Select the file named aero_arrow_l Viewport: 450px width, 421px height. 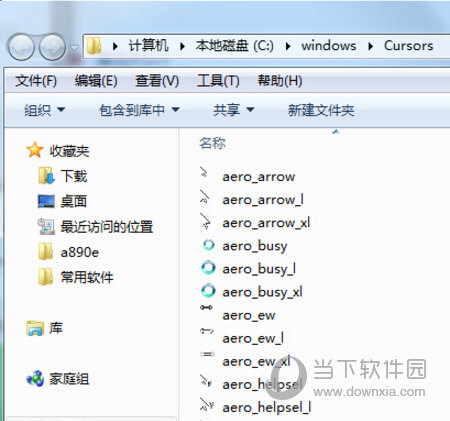pyautogui.click(x=263, y=200)
